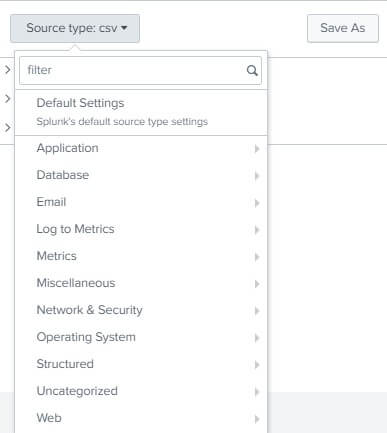Click the Save As button
The image size is (387, 433).
pos(343,28)
